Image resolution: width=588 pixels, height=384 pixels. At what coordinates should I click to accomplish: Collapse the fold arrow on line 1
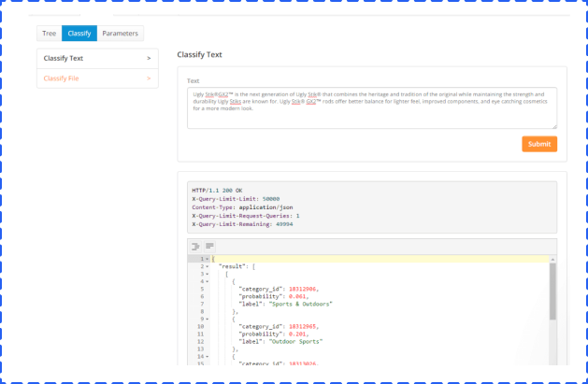206,259
